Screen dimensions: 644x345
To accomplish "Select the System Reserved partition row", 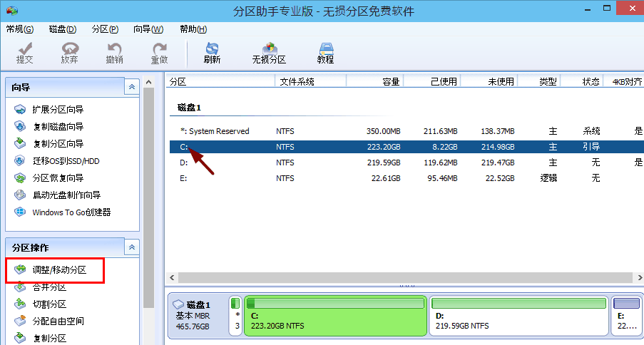I will coord(407,131).
